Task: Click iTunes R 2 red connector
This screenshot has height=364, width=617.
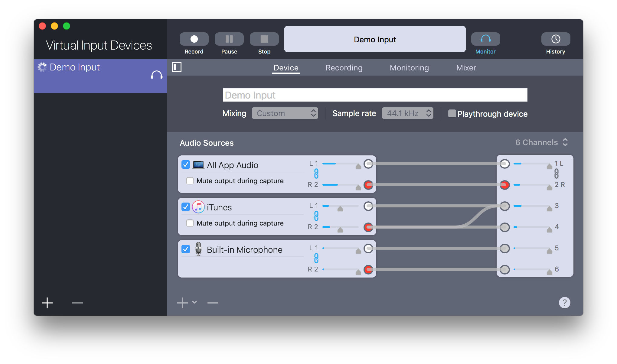Action: click(368, 227)
